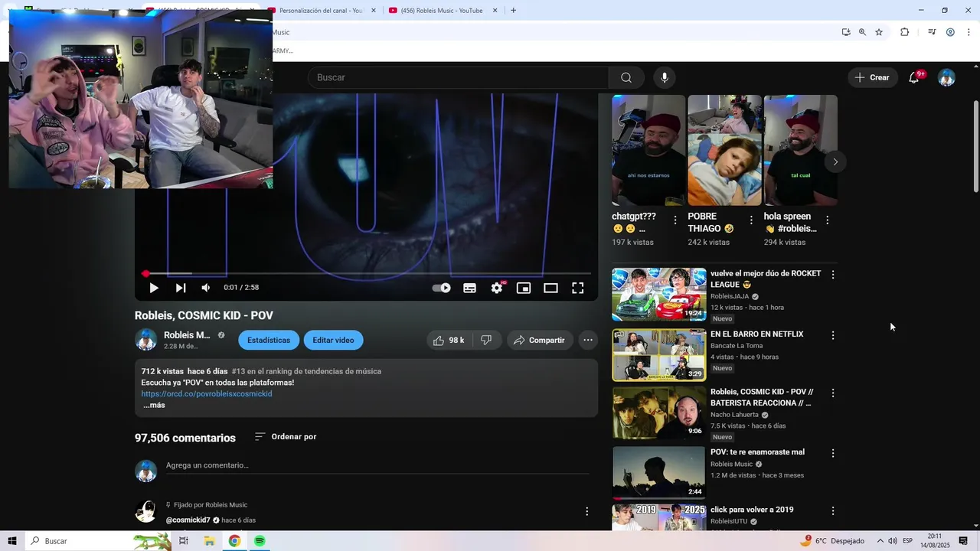Open browser extensions puzzle icon
980x551 pixels.
click(904, 32)
